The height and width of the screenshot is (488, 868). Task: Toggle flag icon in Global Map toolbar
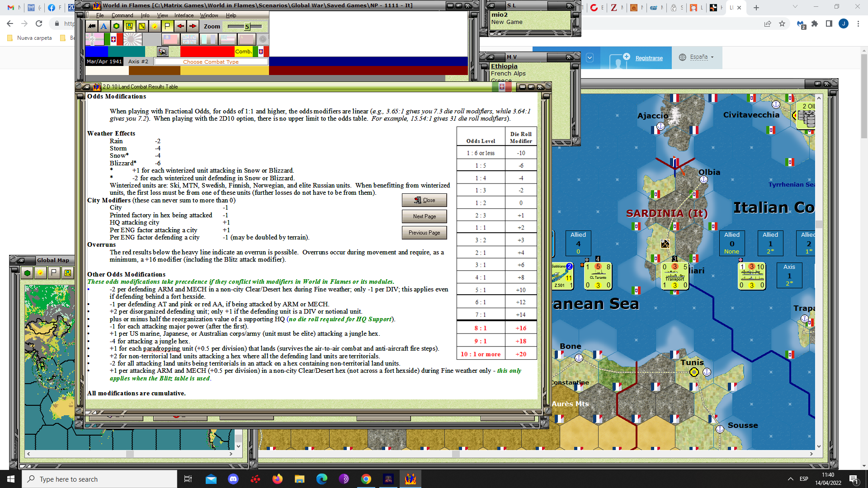54,273
